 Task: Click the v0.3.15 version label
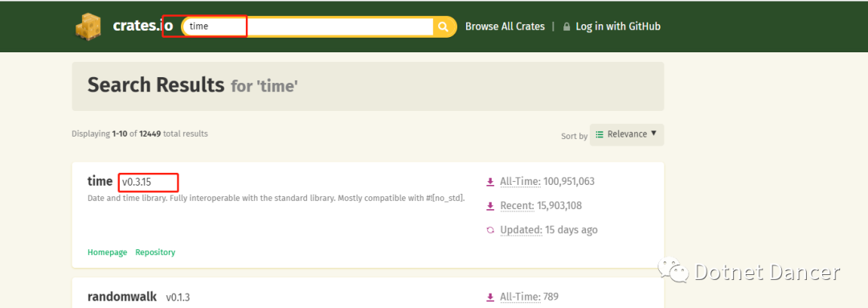(136, 182)
